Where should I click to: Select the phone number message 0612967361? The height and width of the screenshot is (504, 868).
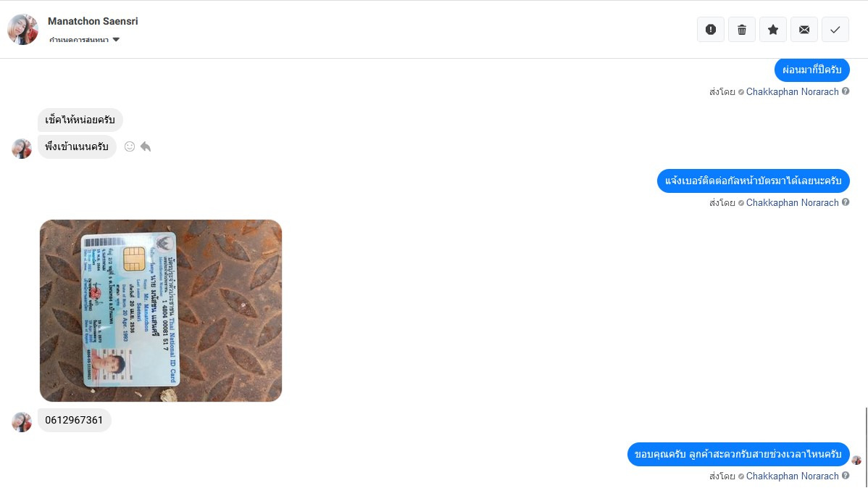click(x=74, y=420)
